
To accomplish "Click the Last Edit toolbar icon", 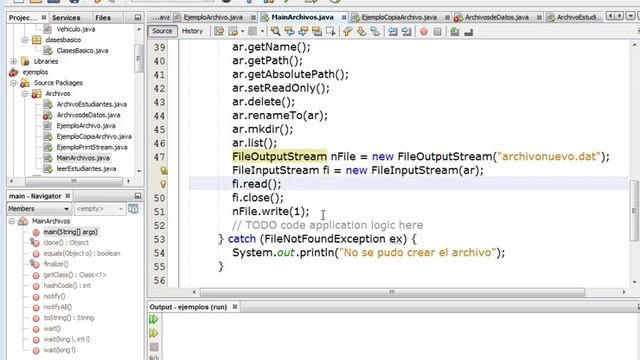I will (219, 31).
